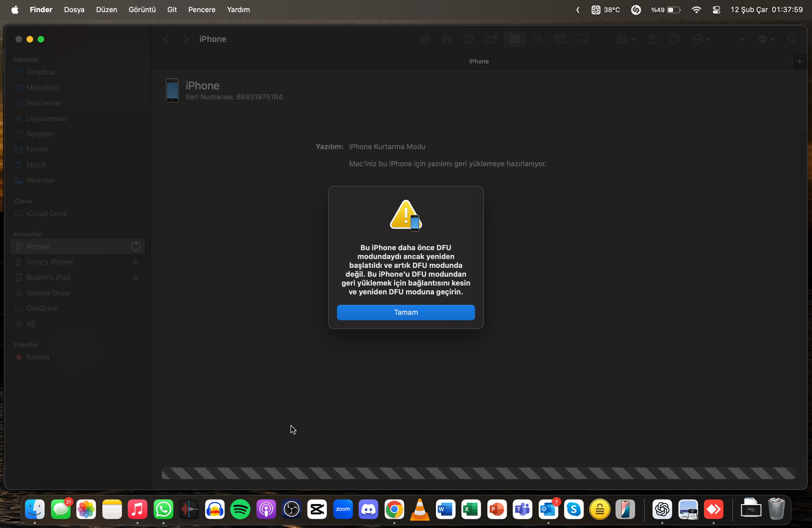
Task: Switch to icon view in toolbar
Action: pyautogui.click(x=515, y=39)
